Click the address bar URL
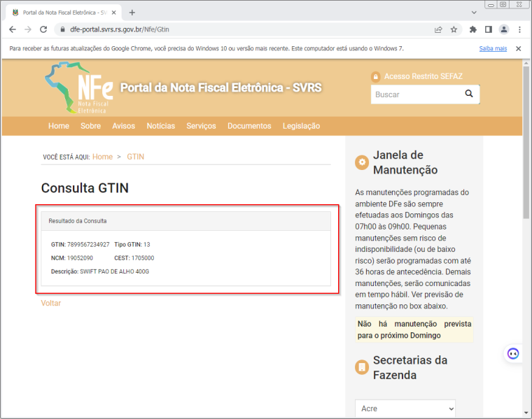This screenshot has width=532, height=419. pos(120,29)
